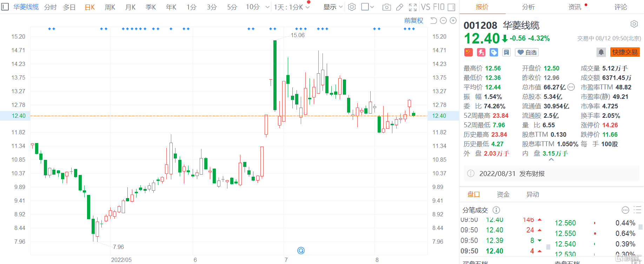Show market cap details ellipsis icon
This screenshot has width=644, height=264.
571,87
